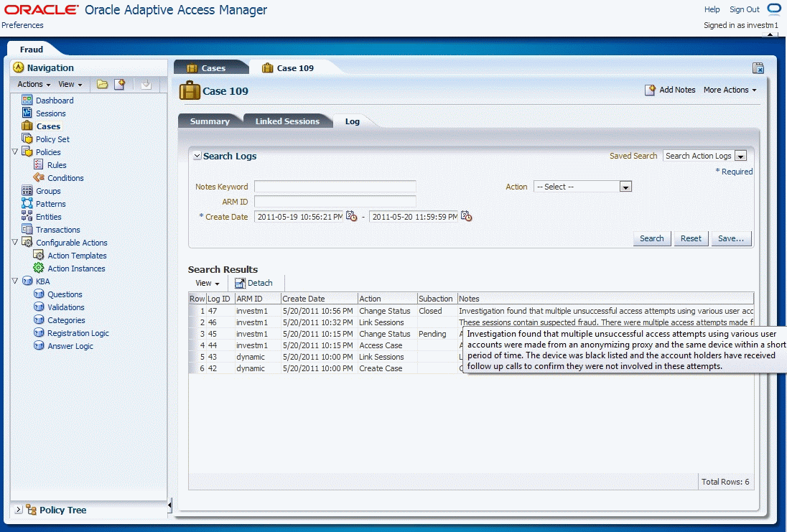Click inside the Notes Keyword field

point(335,187)
